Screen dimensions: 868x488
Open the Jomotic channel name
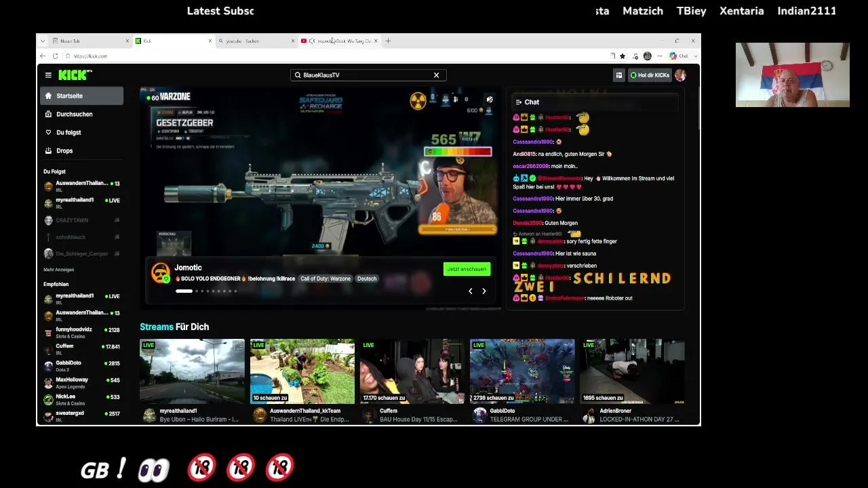click(x=188, y=268)
